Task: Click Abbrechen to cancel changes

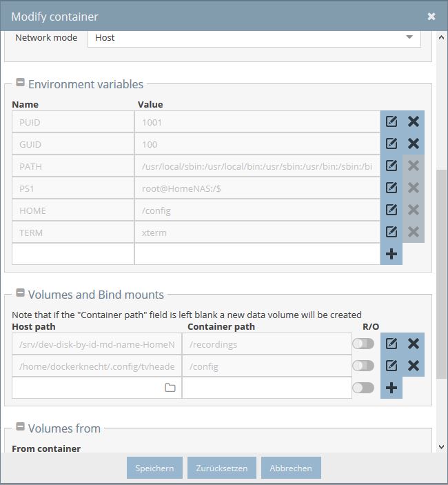Action: pos(291,468)
